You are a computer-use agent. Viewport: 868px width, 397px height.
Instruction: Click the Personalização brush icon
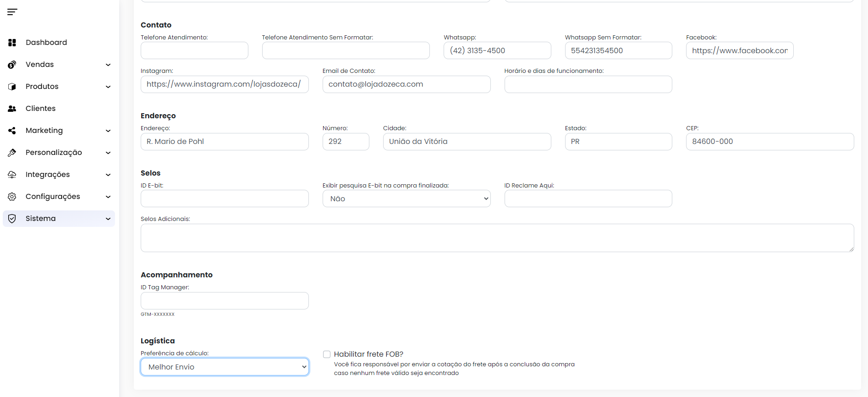click(x=12, y=153)
